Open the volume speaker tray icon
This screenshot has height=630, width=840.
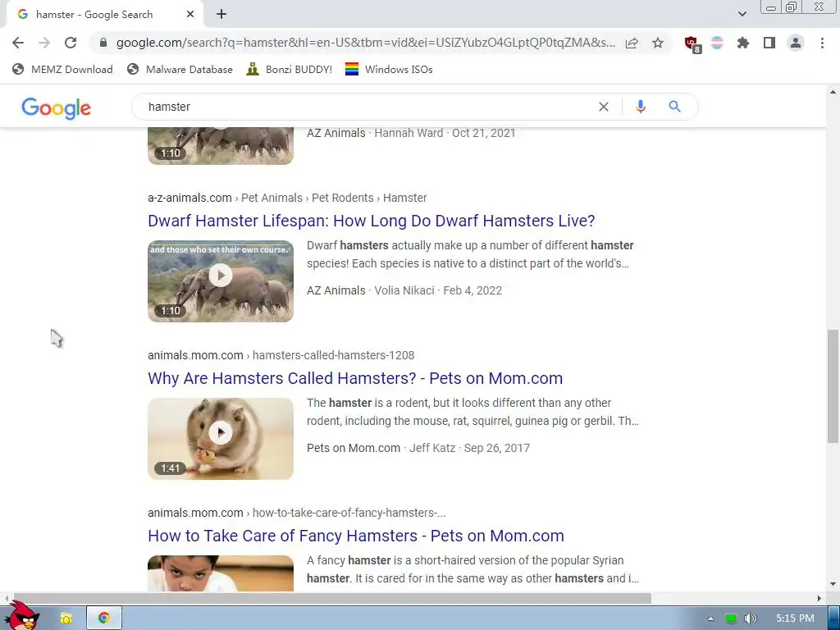(x=751, y=619)
